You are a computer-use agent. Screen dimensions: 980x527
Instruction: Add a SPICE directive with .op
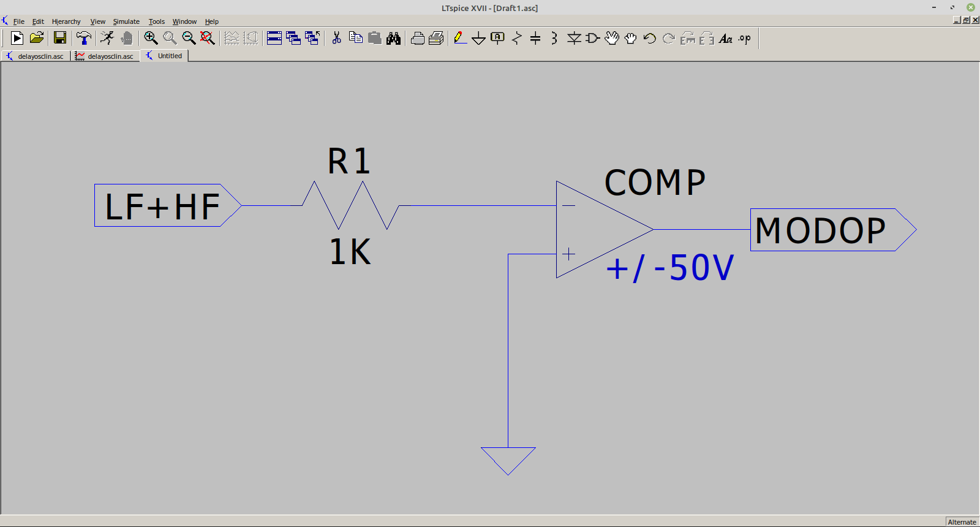click(x=744, y=38)
